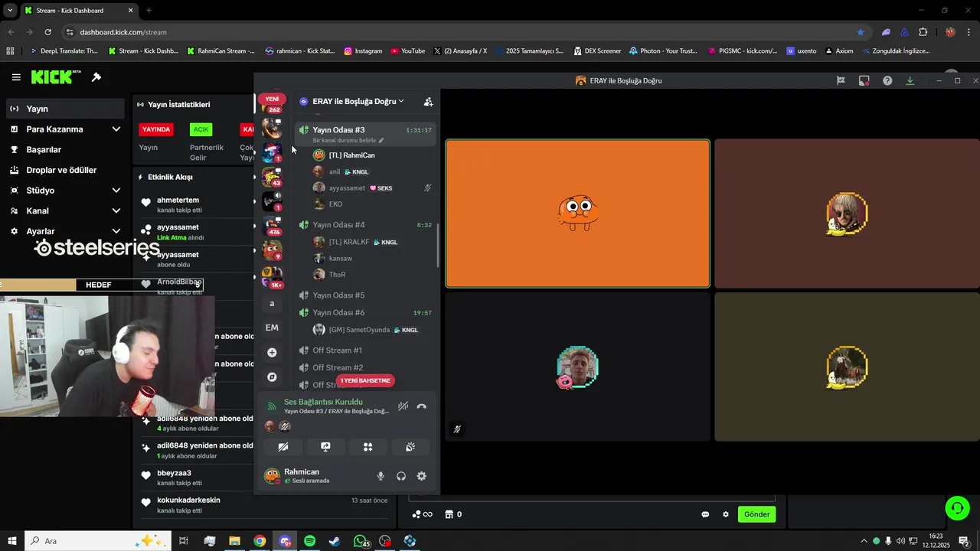Click the viewers infinity icon in Kick
Screen dimensions: 980x551
click(422, 514)
